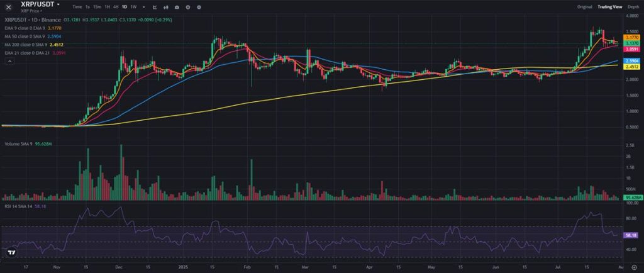Switch to the 4H interval
644x273 pixels.
116,7
